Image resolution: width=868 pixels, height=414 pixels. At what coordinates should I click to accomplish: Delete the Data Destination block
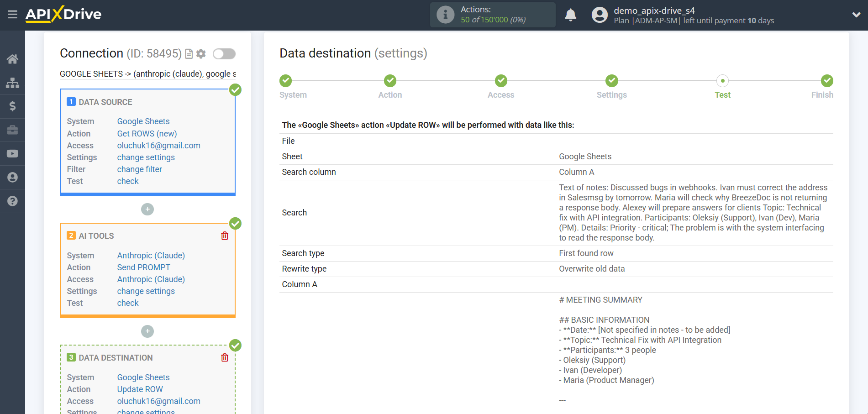tap(225, 357)
